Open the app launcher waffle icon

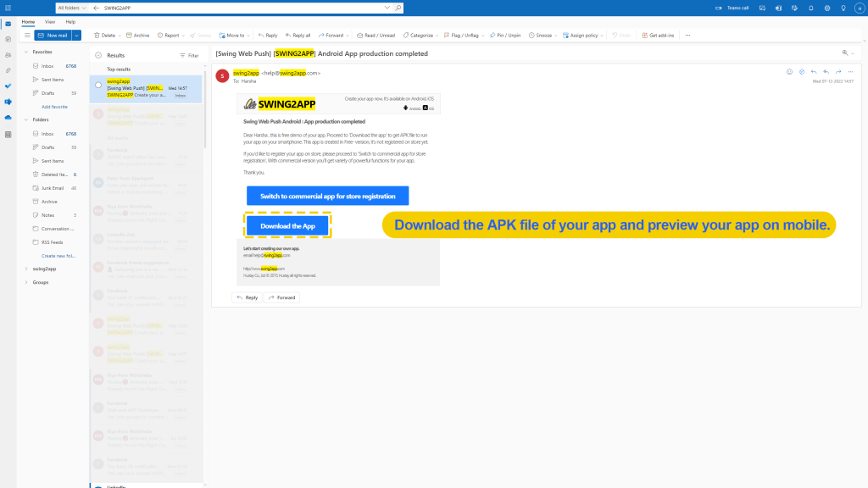[x=8, y=8]
